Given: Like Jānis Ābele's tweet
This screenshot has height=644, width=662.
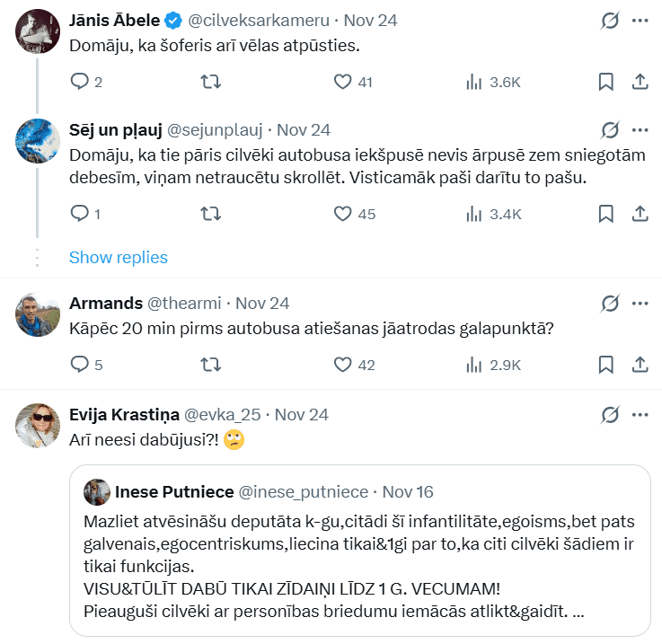Looking at the screenshot, I should (342, 82).
